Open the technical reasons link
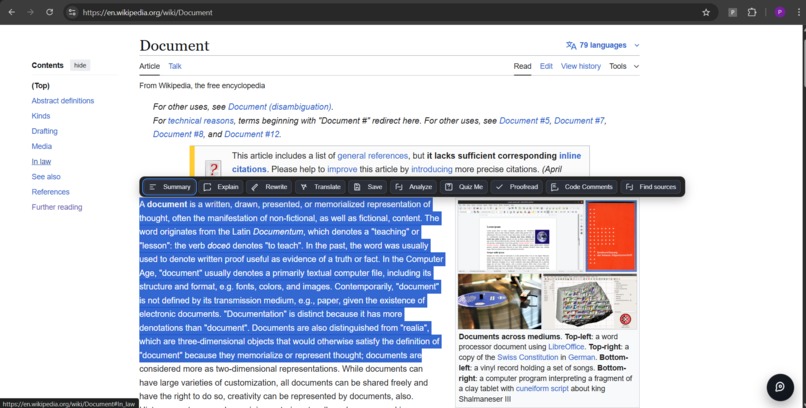The height and width of the screenshot is (408, 806). [x=200, y=121]
